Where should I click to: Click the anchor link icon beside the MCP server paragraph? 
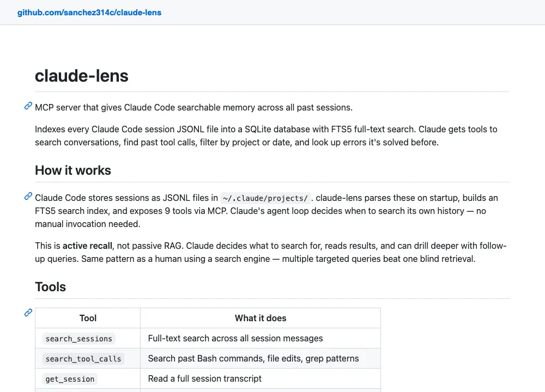28,106
